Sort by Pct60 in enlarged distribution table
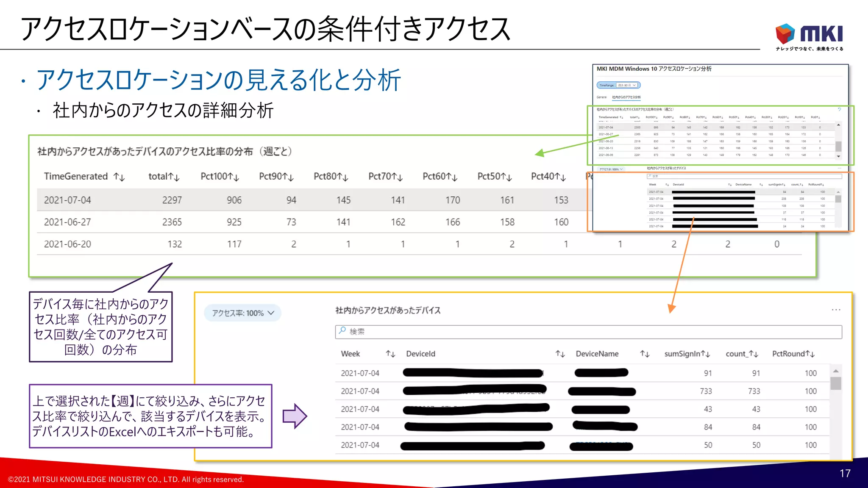The width and height of the screenshot is (868, 488). [440, 177]
